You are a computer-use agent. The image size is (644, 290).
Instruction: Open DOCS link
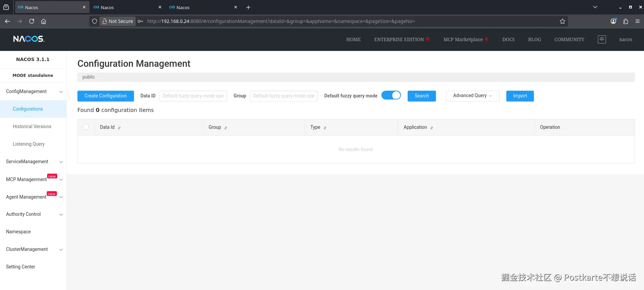pyautogui.click(x=508, y=39)
